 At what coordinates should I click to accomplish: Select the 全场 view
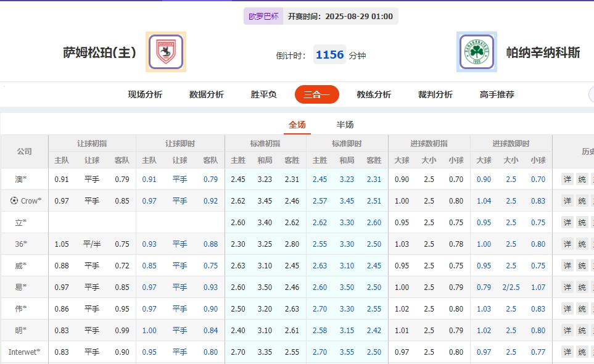point(296,124)
